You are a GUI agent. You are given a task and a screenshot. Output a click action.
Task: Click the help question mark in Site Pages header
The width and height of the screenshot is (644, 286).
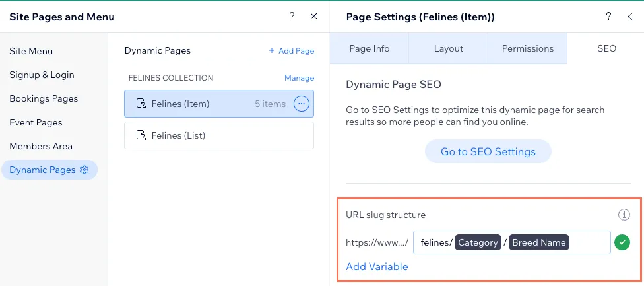(292, 17)
